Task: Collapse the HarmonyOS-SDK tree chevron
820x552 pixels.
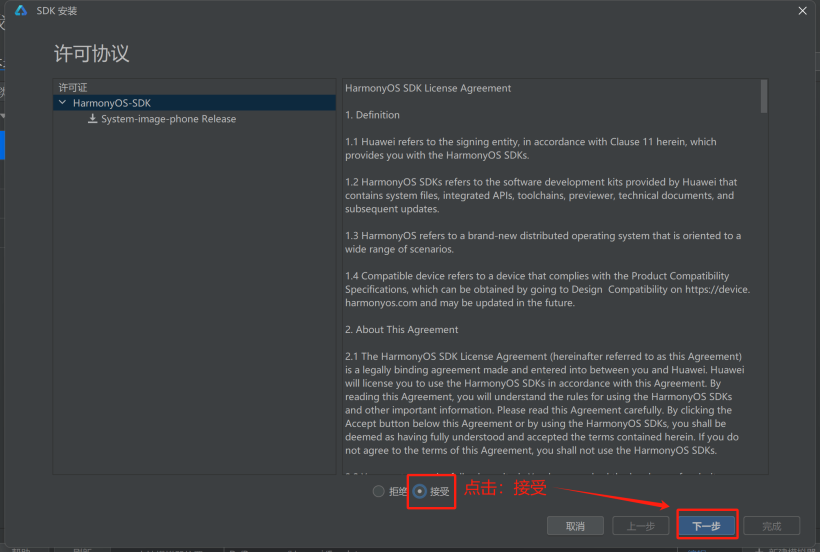Action: [x=63, y=103]
